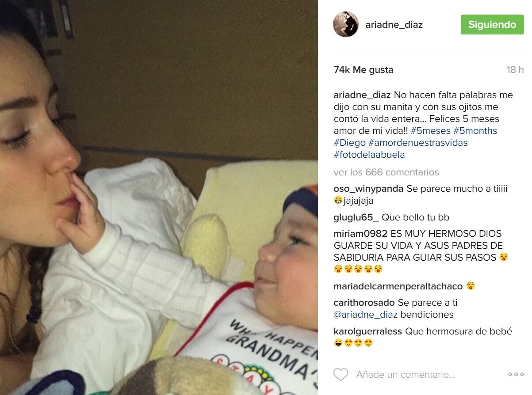The image size is (532, 395).
Task: Click the @ariadne_diaz mention in comment
Action: click(366, 315)
